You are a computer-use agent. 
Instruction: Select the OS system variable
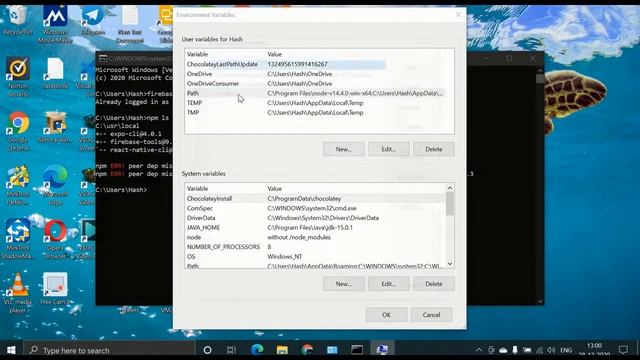point(315,256)
